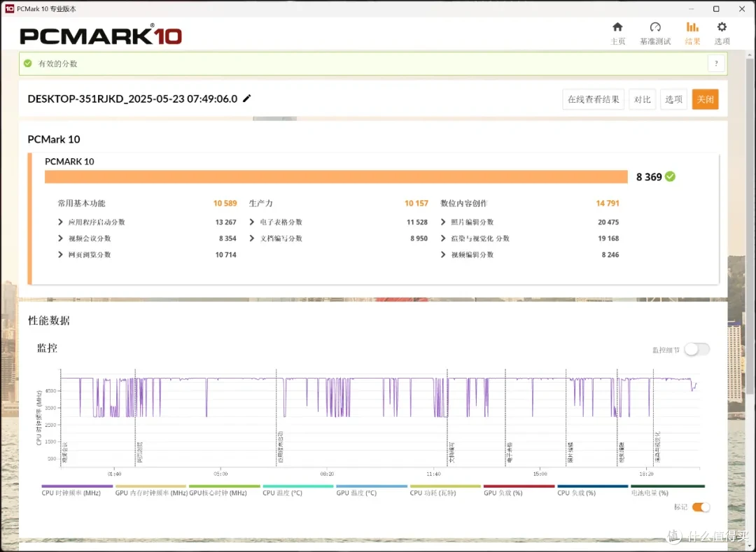The image size is (756, 552).
Task: Select the 应用程序启动 chart marker
Action: coord(281,448)
